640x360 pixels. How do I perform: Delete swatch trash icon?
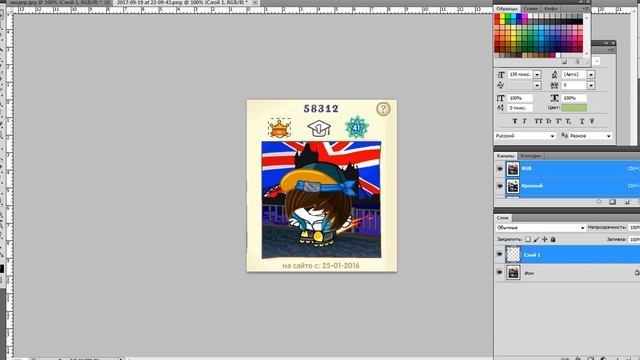point(577,62)
